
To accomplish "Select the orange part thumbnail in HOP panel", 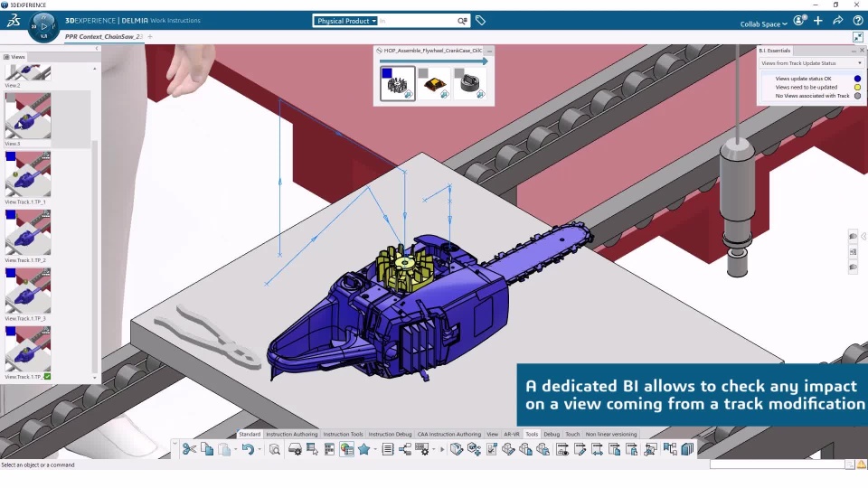I will point(434,83).
